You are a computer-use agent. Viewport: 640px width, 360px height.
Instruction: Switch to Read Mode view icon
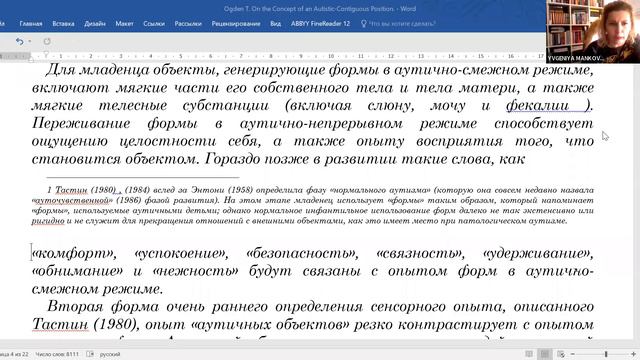(529, 354)
